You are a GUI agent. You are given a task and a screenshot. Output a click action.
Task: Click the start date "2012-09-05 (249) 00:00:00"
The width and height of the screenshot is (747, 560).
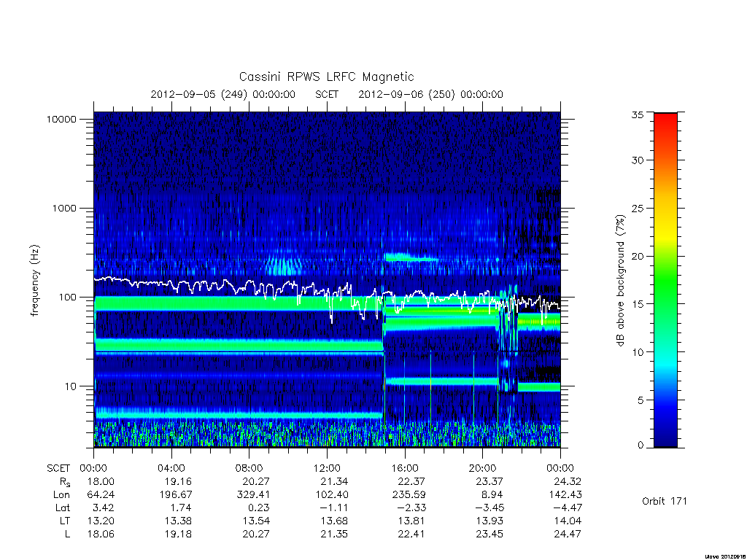[223, 94]
